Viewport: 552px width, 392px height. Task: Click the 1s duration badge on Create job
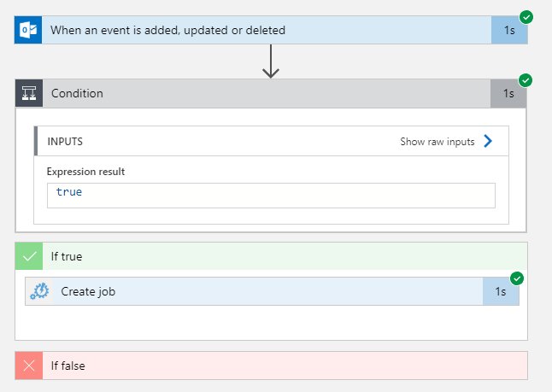point(501,291)
